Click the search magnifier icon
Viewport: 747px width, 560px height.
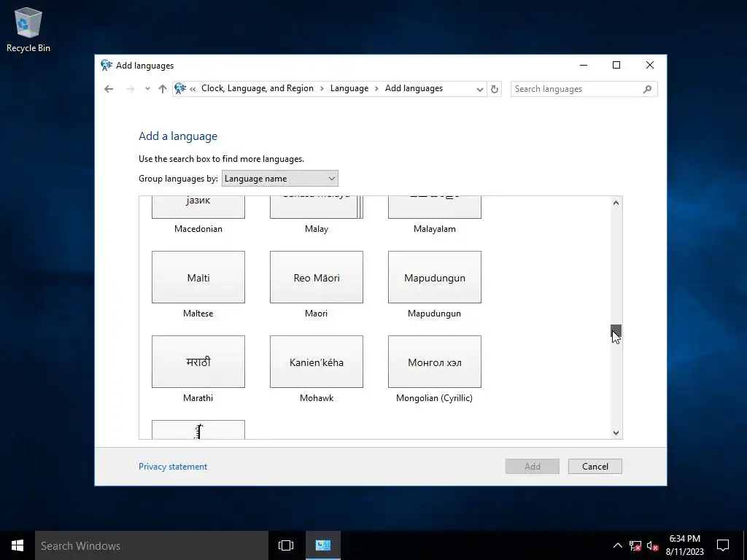coord(647,89)
